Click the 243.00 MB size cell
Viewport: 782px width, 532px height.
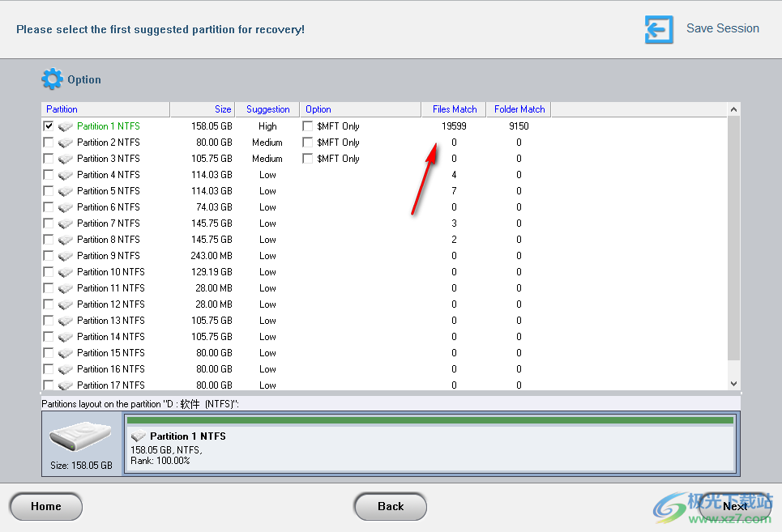(212, 256)
